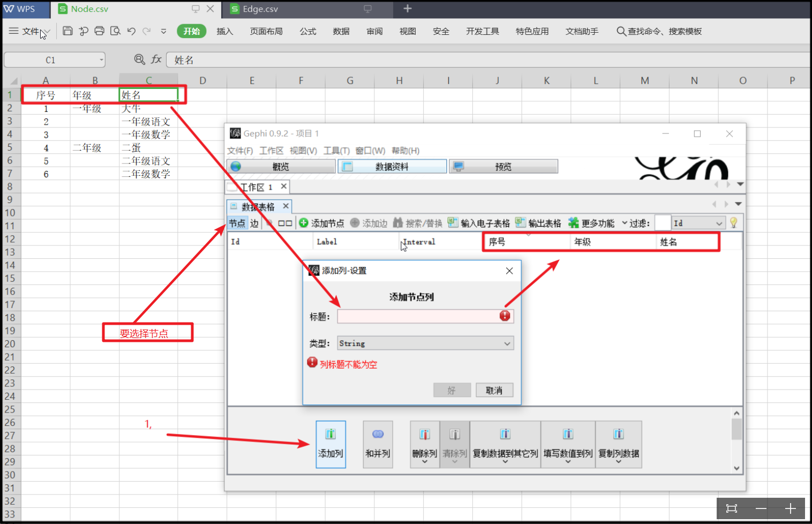Click the 清除列 clear column icon
Viewport: 812px width, 524px height.
point(455,444)
